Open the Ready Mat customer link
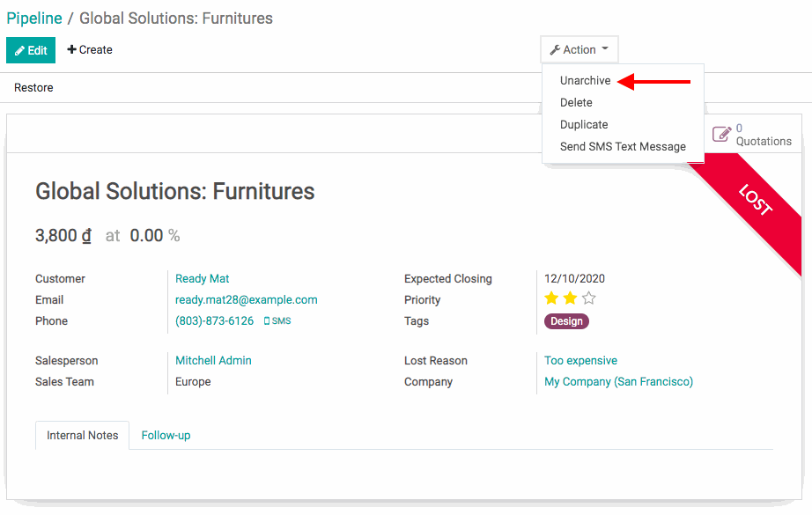The width and height of the screenshot is (812, 515). [x=202, y=279]
